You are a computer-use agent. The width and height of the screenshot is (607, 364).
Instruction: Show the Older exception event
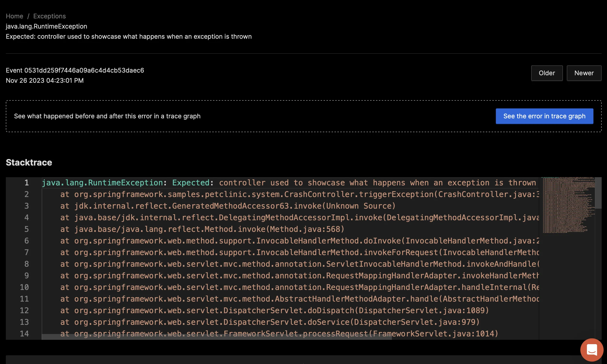(x=547, y=73)
